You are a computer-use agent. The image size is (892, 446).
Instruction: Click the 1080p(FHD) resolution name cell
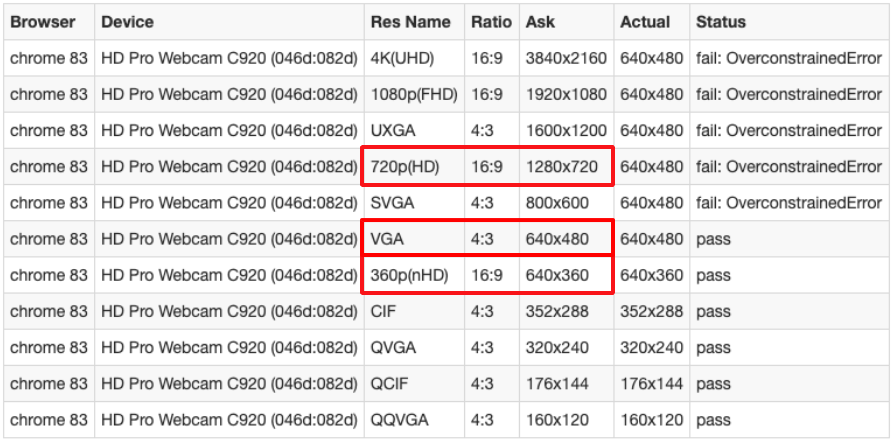pos(411,94)
